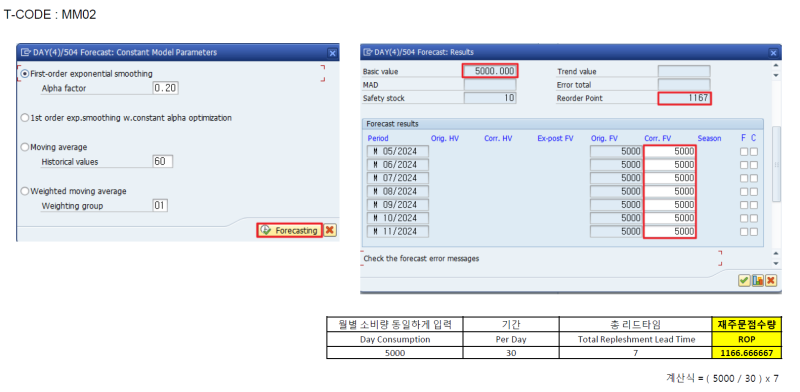The image size is (800, 392).
Task: Select First-order exponential smoothing option
Action: pyautogui.click(x=24, y=74)
